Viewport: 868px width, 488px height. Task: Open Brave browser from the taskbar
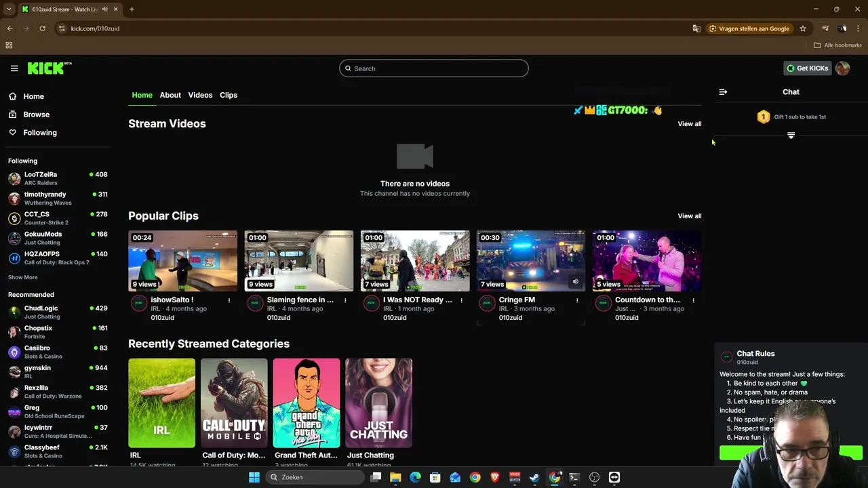click(x=495, y=477)
